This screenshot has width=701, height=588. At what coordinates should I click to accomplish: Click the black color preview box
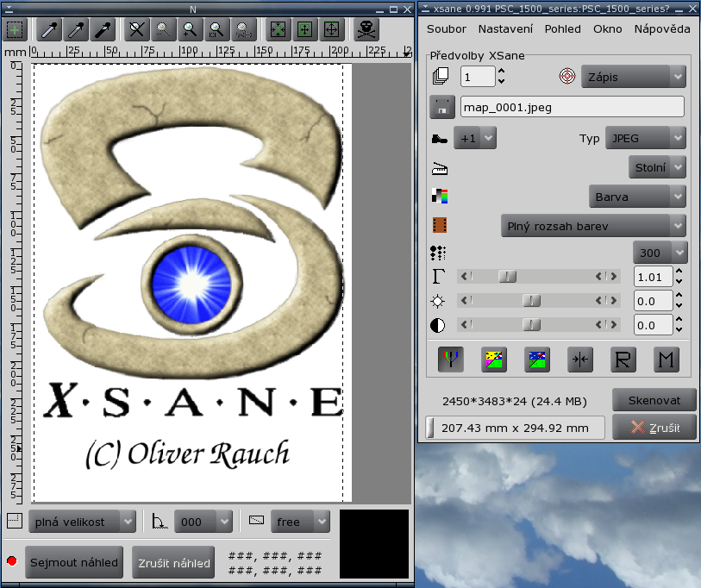(x=374, y=544)
